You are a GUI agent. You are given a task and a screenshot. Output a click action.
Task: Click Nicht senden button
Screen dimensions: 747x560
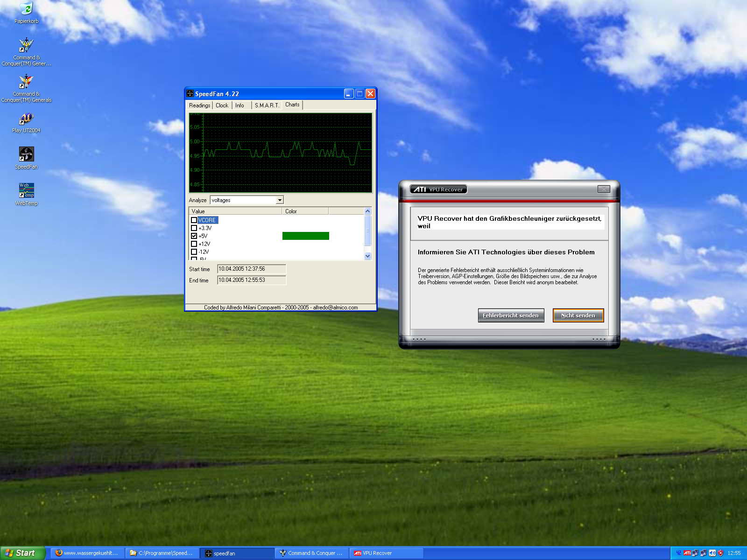pyautogui.click(x=578, y=315)
